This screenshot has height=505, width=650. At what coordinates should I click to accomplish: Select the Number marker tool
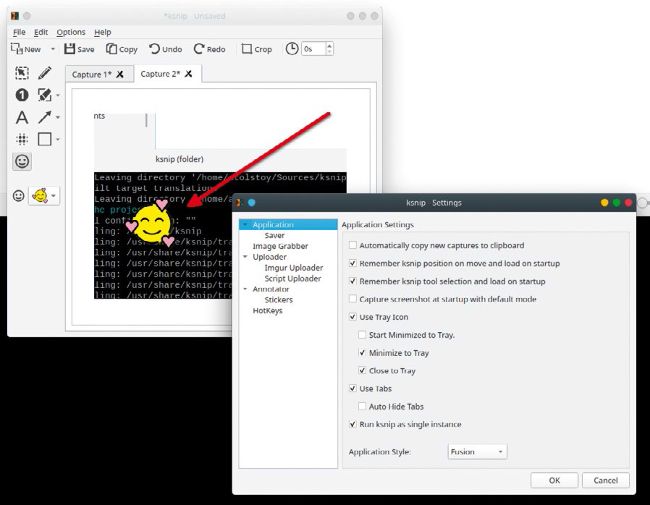coord(22,95)
